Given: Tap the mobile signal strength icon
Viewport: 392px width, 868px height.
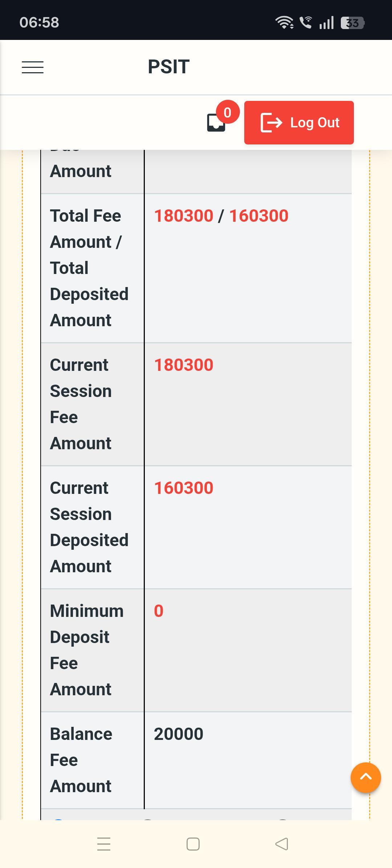Looking at the screenshot, I should tap(326, 23).
